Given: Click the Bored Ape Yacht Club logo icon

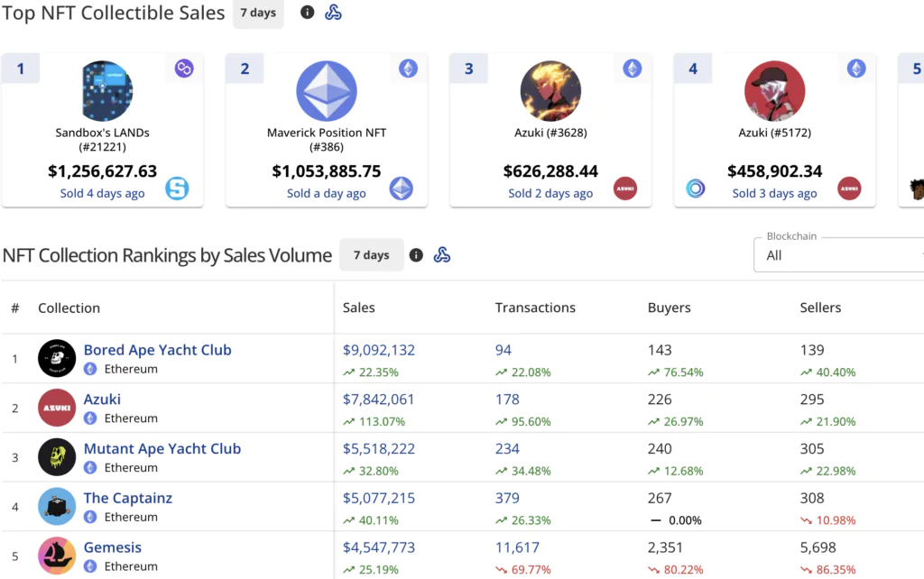Looking at the screenshot, I should (57, 358).
